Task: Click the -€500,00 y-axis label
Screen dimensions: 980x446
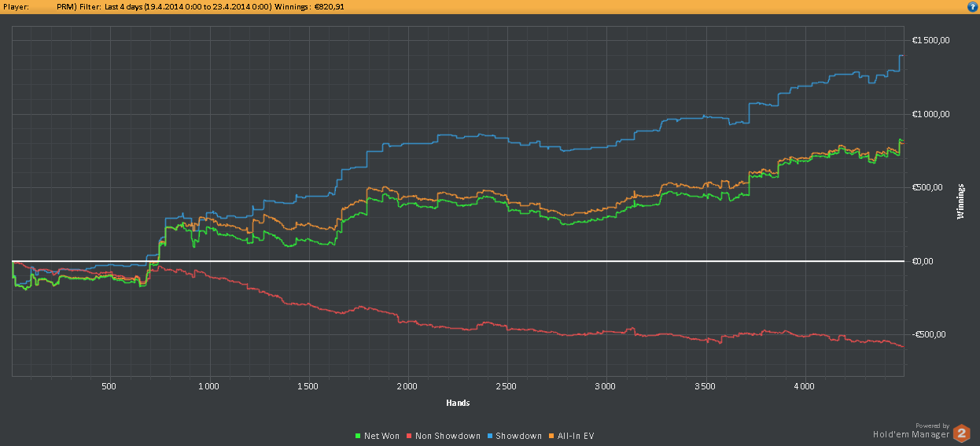Action: pyautogui.click(x=930, y=334)
